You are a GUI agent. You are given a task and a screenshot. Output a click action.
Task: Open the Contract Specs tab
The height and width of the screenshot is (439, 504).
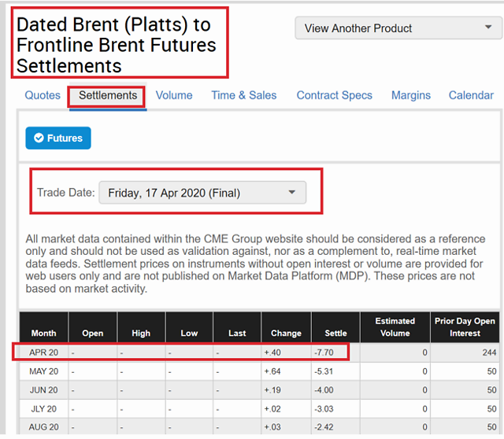coord(334,95)
